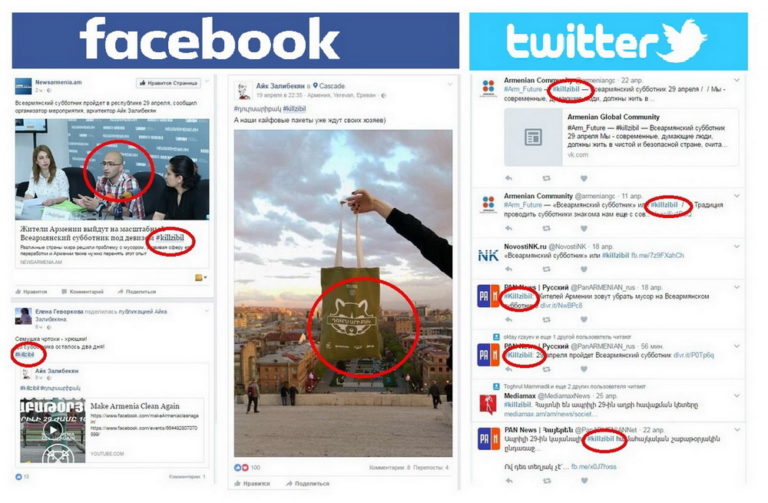Open the green tote bag photo
768x503 pixels.
coord(343,293)
